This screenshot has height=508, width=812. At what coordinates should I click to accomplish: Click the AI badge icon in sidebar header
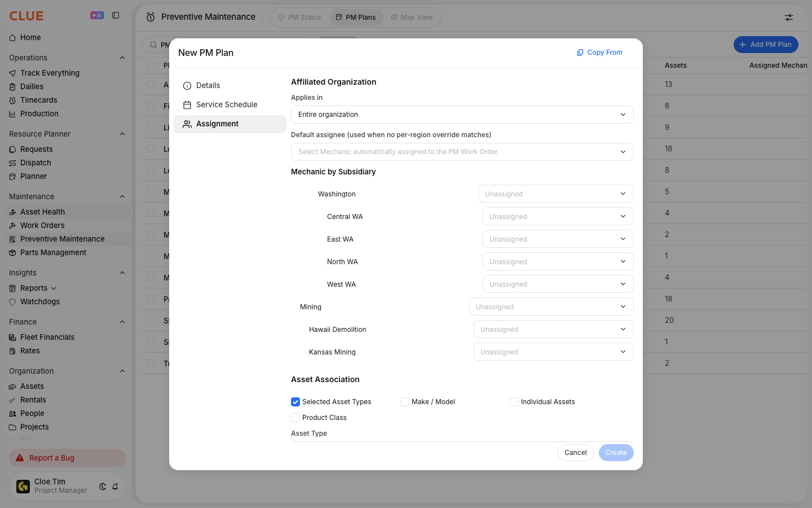pos(97,16)
